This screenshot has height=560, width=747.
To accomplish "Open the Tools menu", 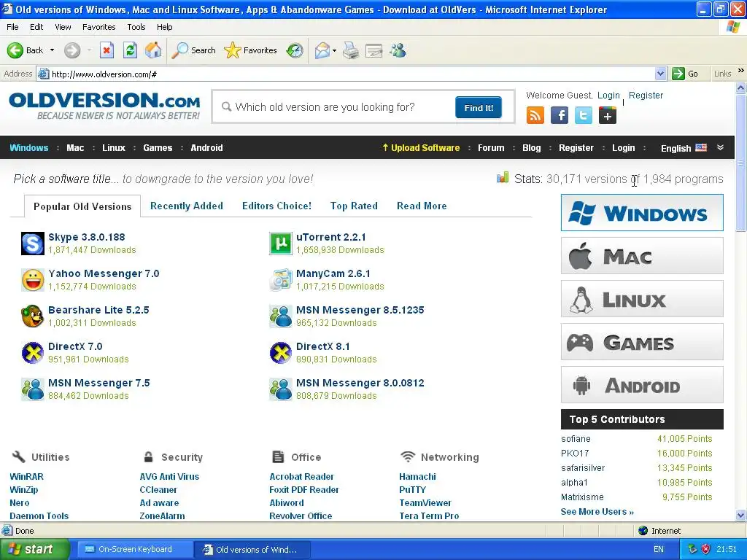I will 136,27.
